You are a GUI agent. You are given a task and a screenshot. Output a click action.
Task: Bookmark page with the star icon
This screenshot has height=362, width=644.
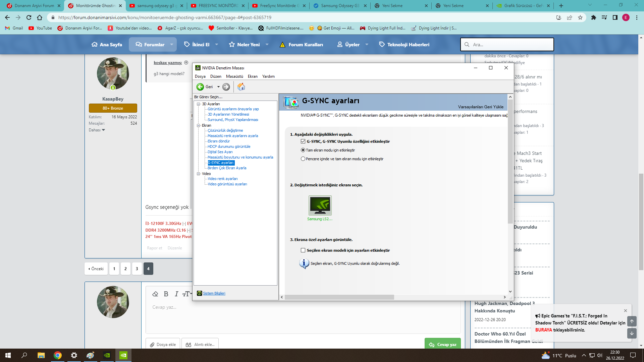(x=580, y=17)
